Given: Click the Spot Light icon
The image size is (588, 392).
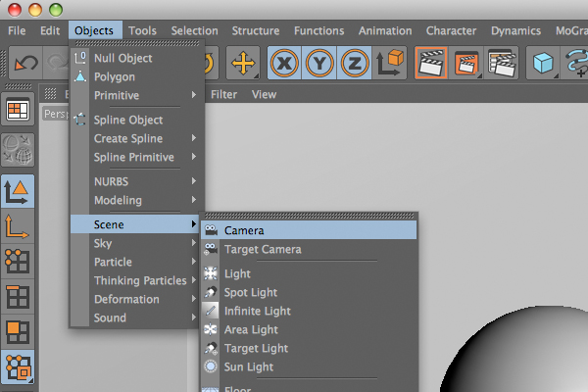Looking at the screenshot, I should [x=211, y=292].
